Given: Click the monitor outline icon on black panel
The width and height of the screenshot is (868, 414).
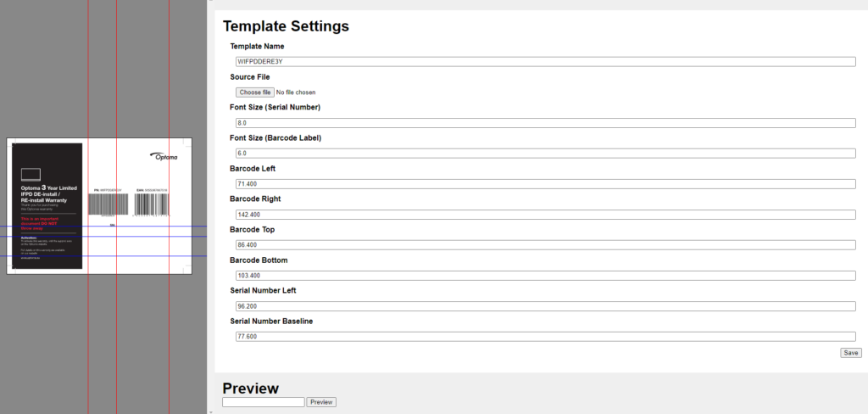Looking at the screenshot, I should pyautogui.click(x=31, y=175).
